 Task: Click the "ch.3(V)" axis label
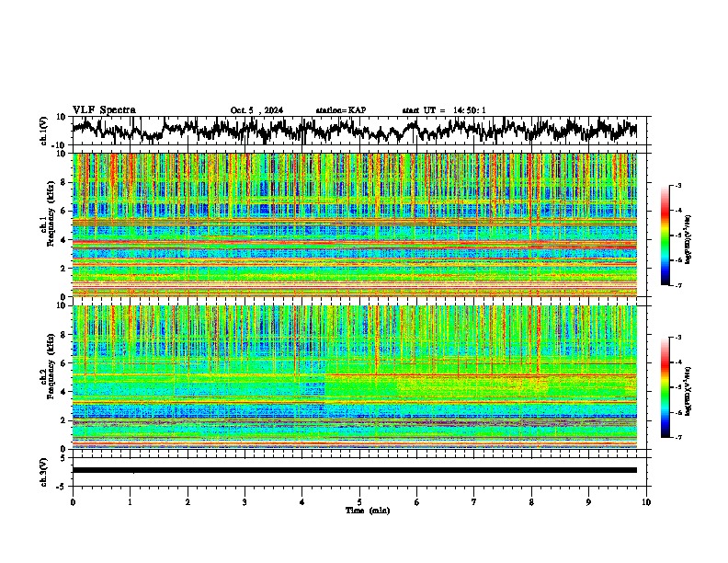point(44,472)
